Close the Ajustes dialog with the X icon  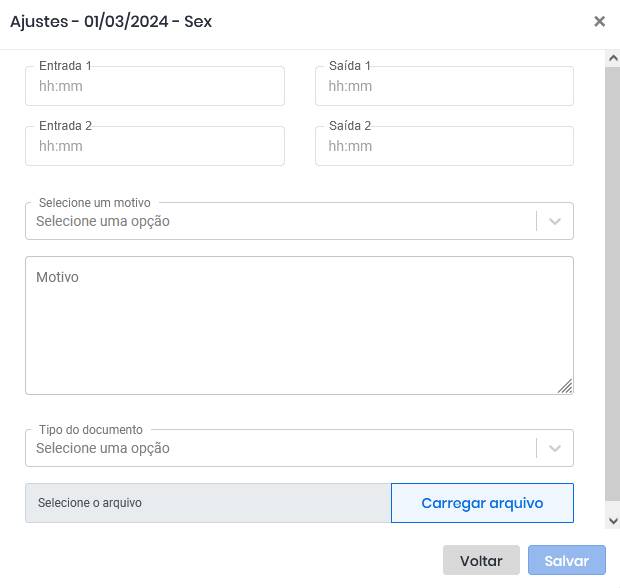(x=599, y=21)
